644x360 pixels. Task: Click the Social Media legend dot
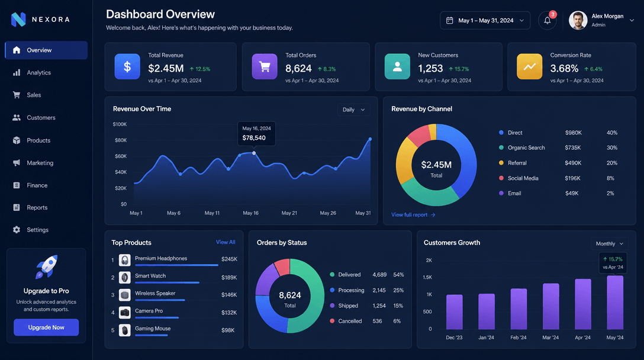pos(501,178)
